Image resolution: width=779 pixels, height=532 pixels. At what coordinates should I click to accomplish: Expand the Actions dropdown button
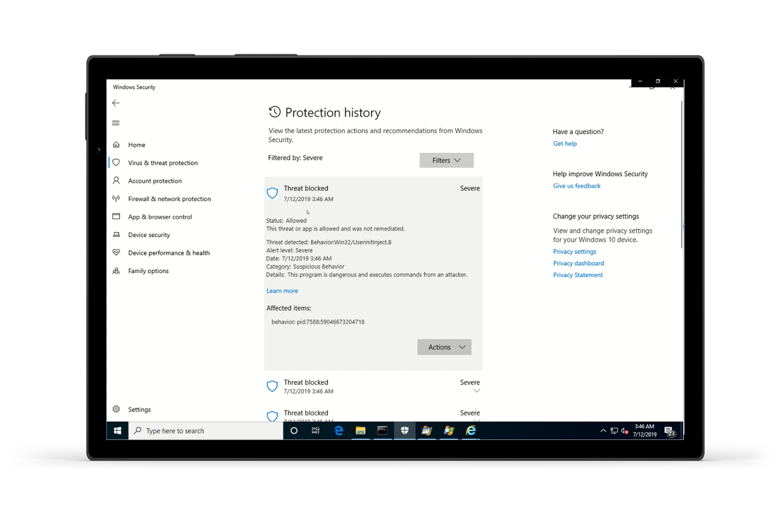[444, 347]
